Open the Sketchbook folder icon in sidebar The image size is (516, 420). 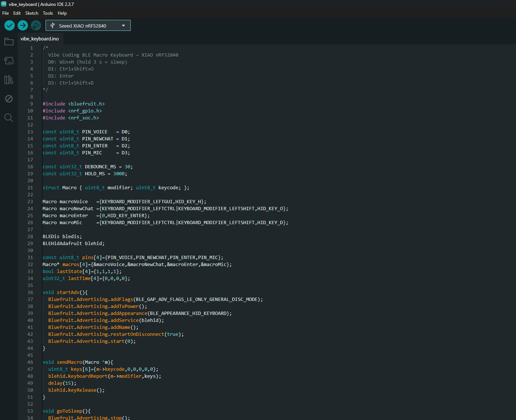click(x=9, y=42)
